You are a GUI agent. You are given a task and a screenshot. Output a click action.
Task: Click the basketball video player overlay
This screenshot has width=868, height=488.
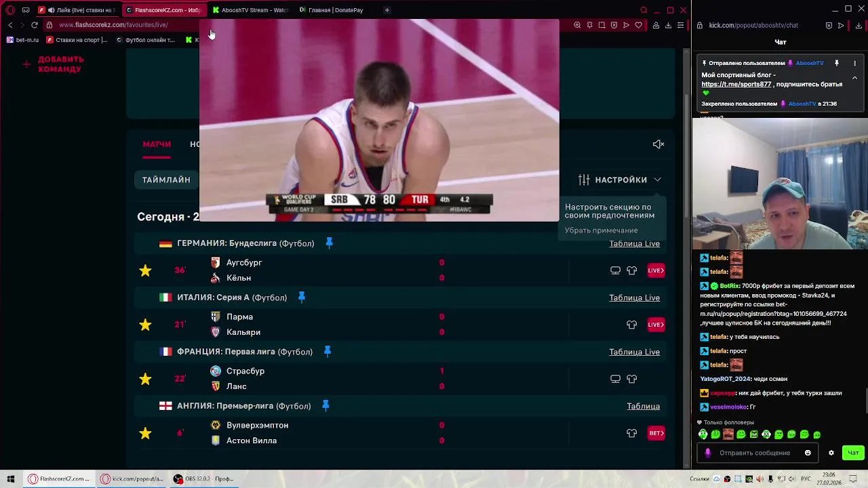[x=379, y=120]
